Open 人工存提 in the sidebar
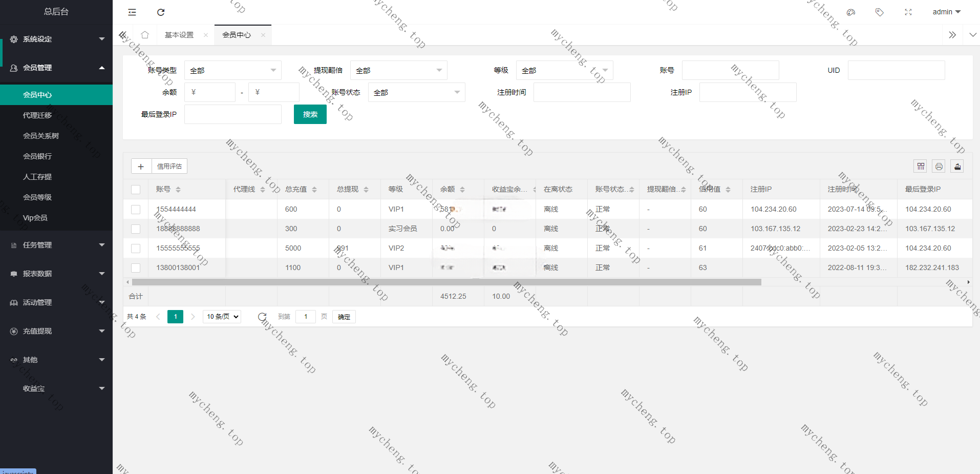The width and height of the screenshot is (980, 474). click(56, 177)
